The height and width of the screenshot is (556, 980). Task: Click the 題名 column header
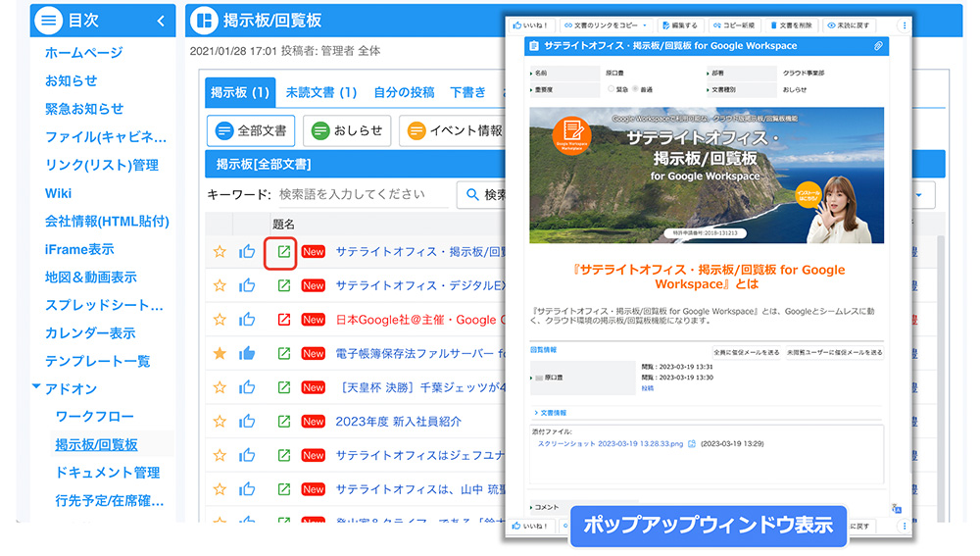[284, 224]
